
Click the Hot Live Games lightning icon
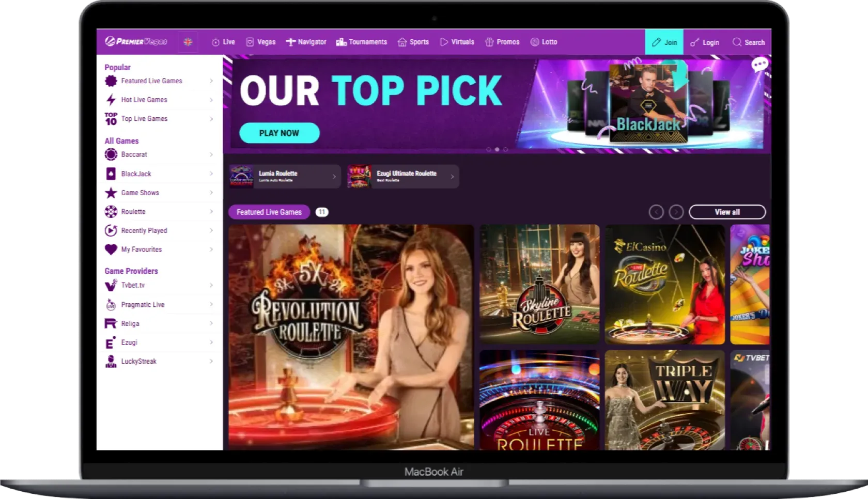pyautogui.click(x=111, y=100)
